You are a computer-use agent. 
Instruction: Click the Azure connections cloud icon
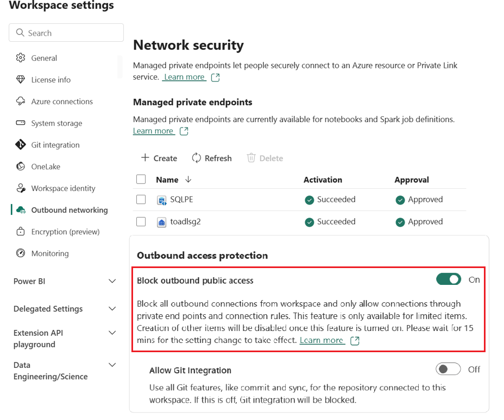pos(21,101)
